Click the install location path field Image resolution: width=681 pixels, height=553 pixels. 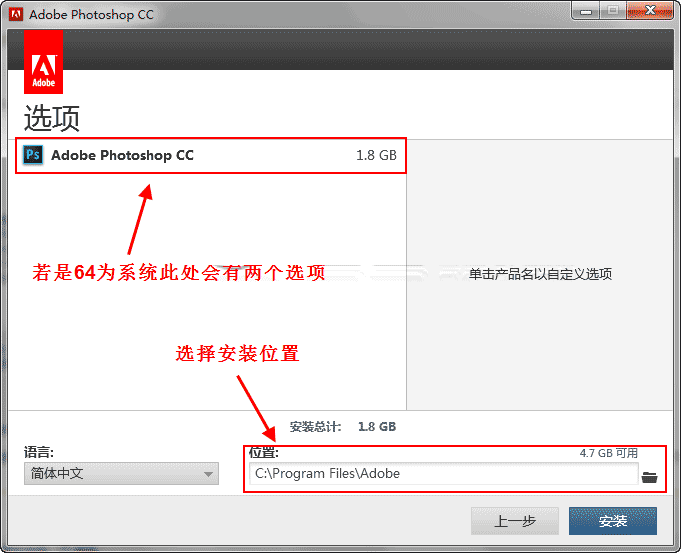click(x=443, y=473)
